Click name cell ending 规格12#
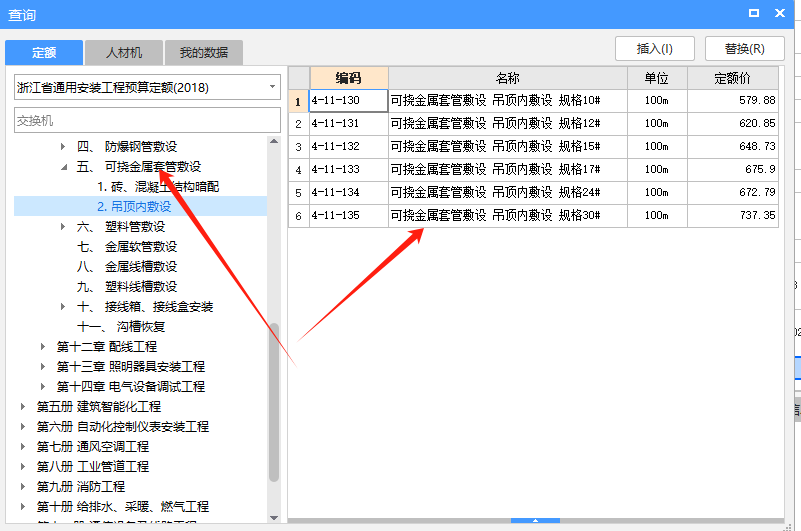 point(508,124)
